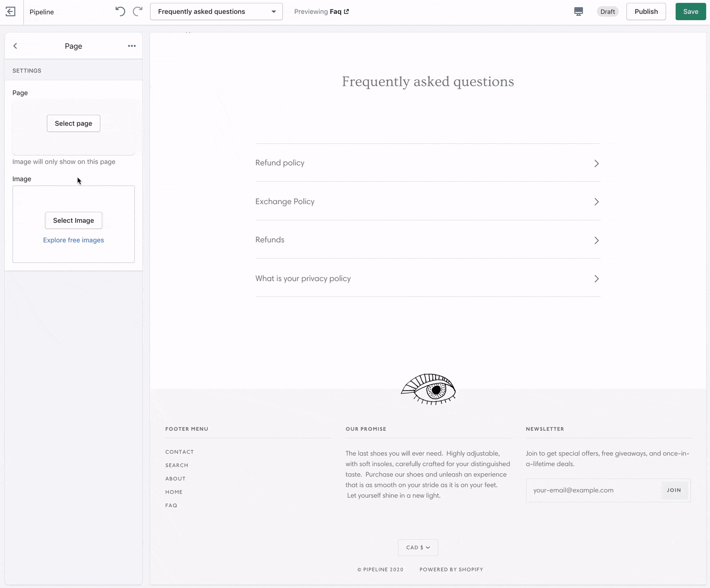This screenshot has height=588, width=710.
Task: Expand the Refunds question
Action: (x=428, y=240)
